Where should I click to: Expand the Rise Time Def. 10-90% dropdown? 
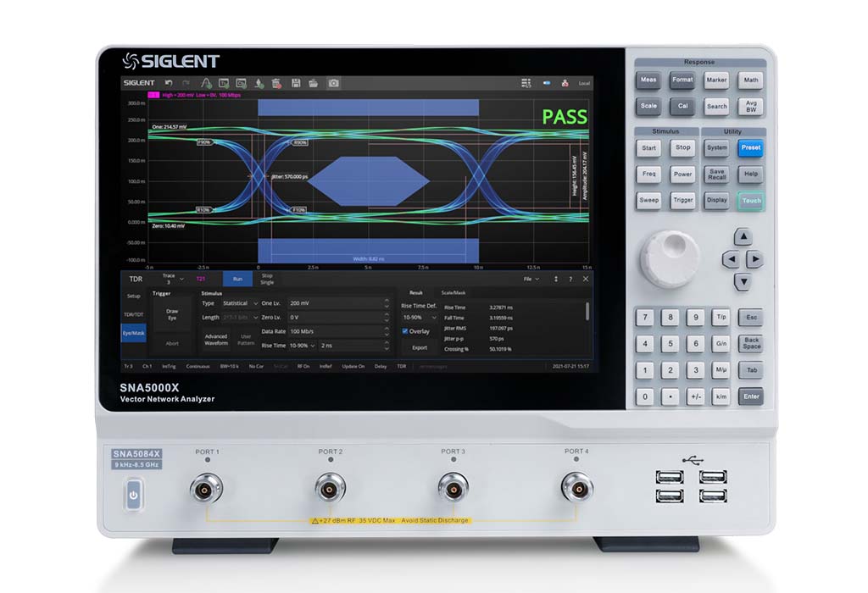click(419, 318)
